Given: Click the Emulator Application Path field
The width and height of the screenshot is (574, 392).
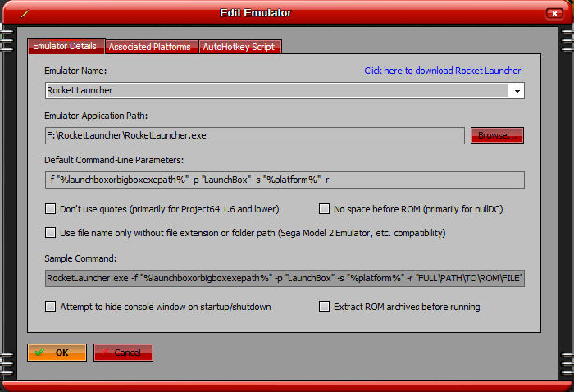Looking at the screenshot, I should coord(255,135).
